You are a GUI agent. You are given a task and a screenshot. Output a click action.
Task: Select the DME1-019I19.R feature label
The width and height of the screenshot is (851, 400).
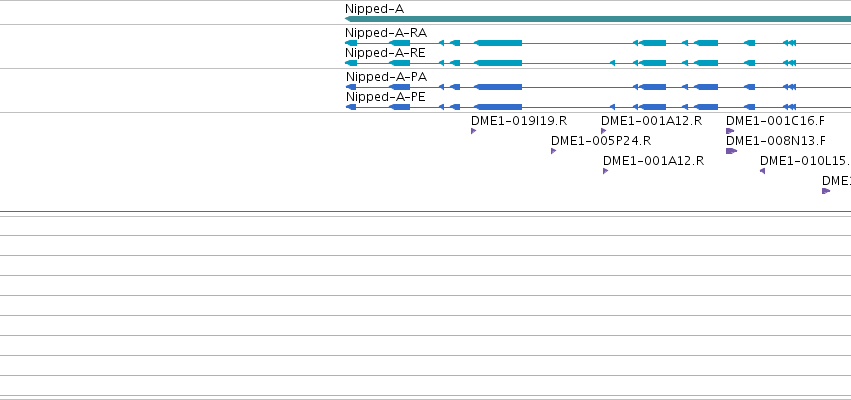point(519,120)
